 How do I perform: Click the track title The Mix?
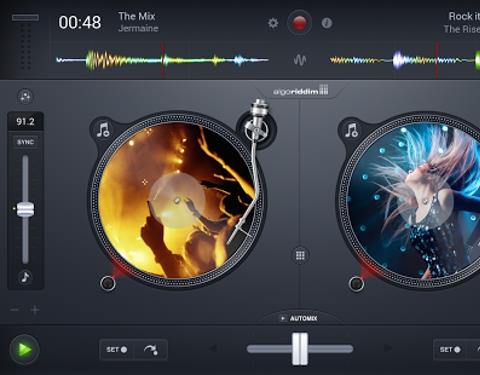(x=137, y=16)
